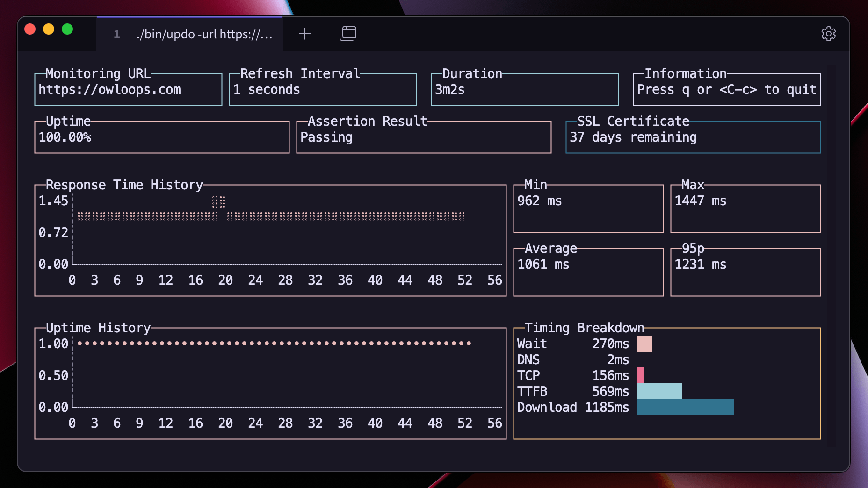Click the Assertion Result Passing text
Viewport: 868px width, 488px height.
tap(326, 137)
